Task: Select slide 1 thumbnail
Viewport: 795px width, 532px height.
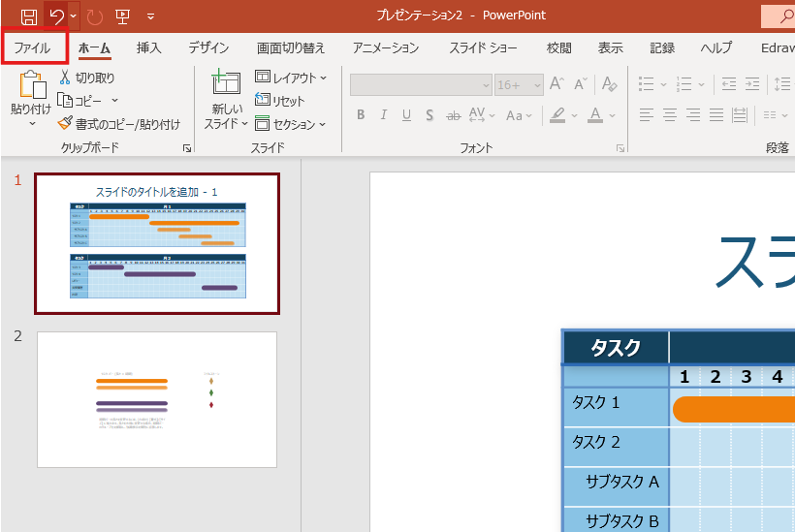Action: tap(157, 243)
